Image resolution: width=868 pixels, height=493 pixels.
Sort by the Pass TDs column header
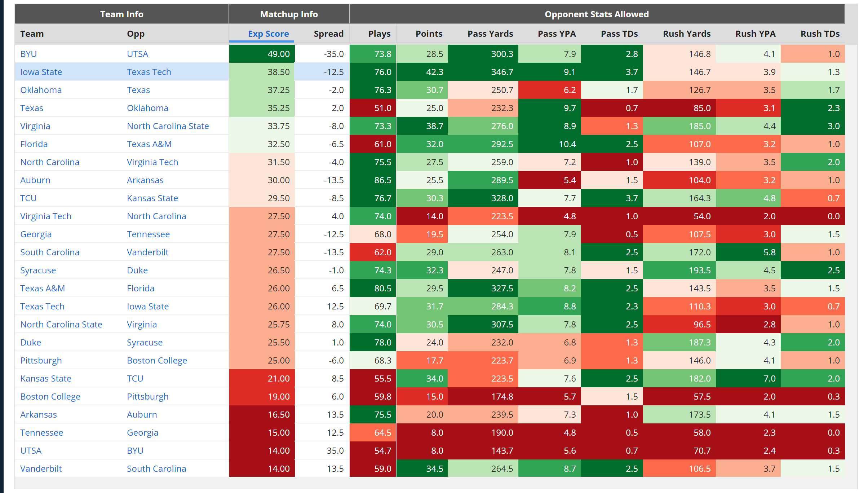(x=619, y=34)
